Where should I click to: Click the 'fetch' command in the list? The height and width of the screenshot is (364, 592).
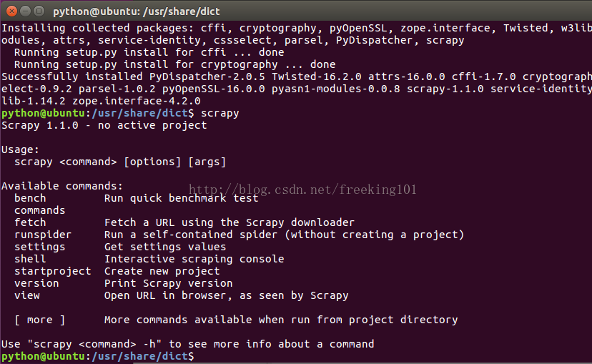[30, 222]
